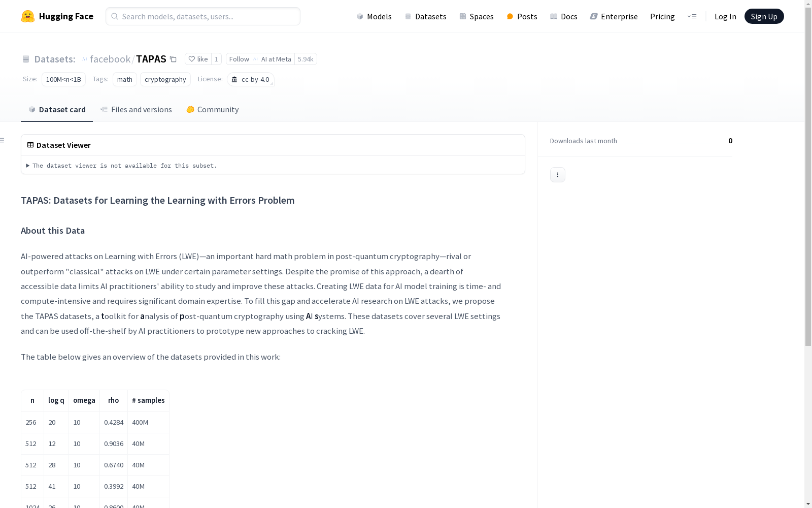812x508 pixels.
Task: Open the cc-by-4.0 license dropdown
Action: 251,79
